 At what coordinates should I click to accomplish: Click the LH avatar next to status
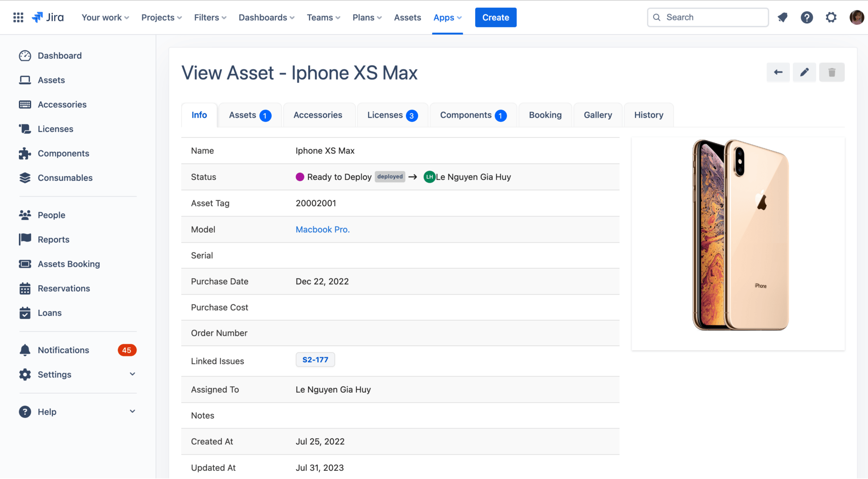click(429, 177)
